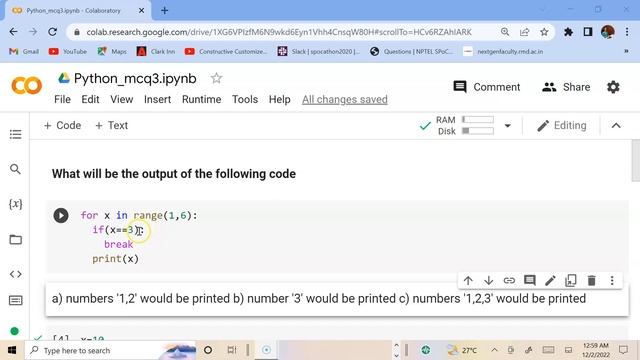Screen dimensions: 640x360
Task: Share this page icon in address bar
Action: click(524, 32)
